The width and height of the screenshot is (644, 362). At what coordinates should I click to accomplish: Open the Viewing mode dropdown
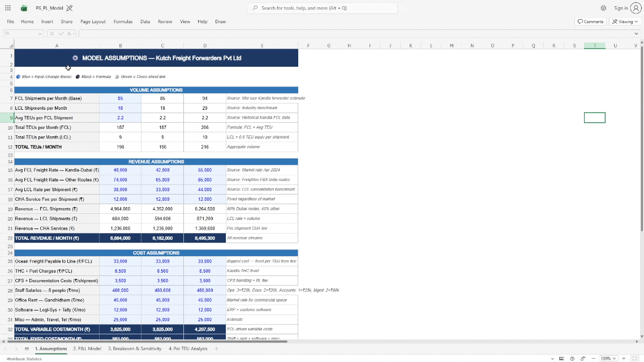point(625,21)
